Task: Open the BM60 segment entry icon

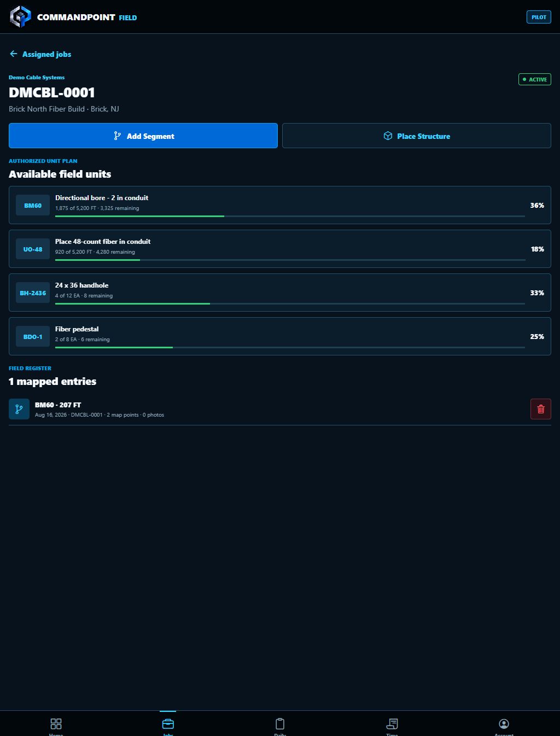Action: coord(19,409)
